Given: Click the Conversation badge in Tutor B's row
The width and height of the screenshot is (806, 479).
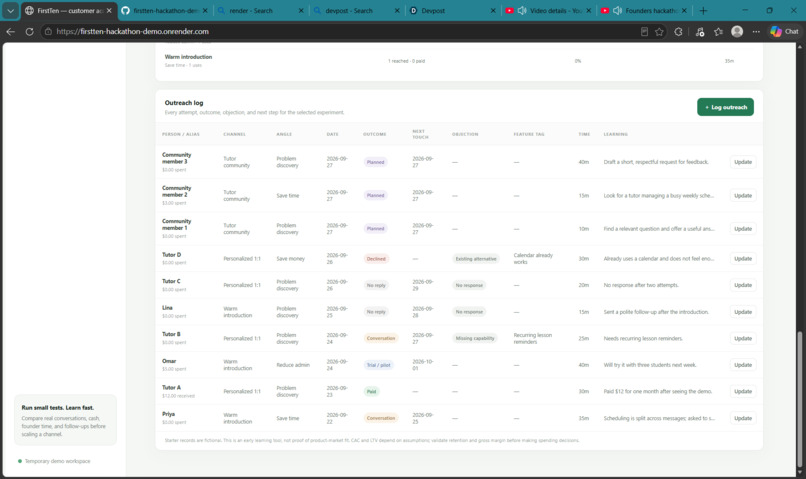Looking at the screenshot, I should (381, 338).
